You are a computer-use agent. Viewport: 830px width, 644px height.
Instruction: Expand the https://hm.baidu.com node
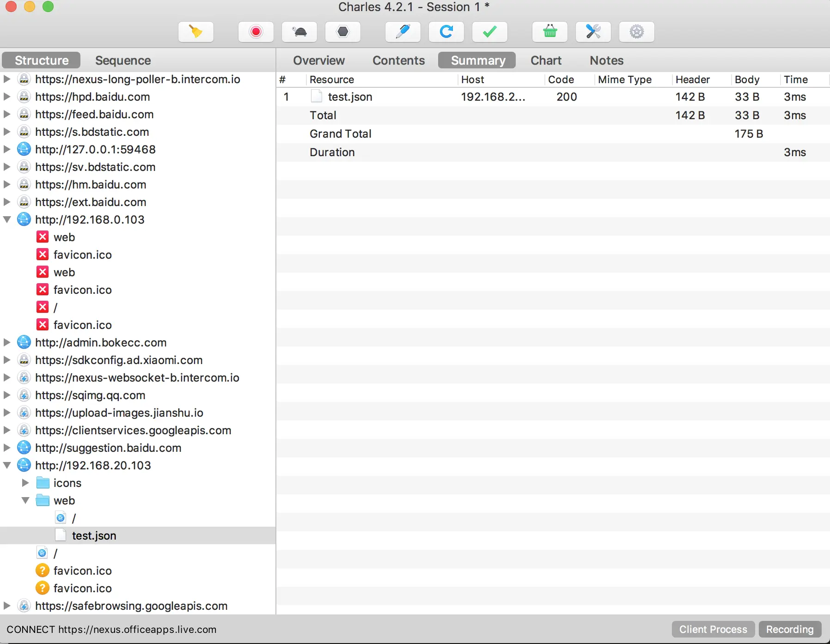point(7,184)
